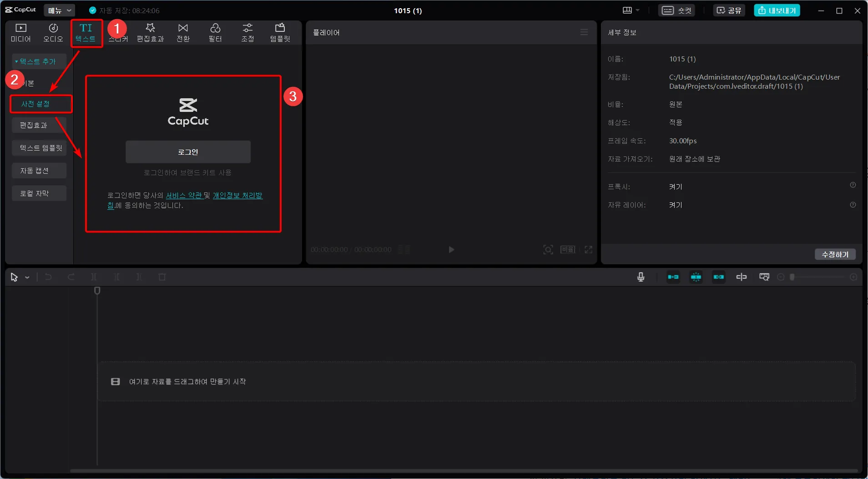This screenshot has width=868, height=479.
Task: Expand the selection tool dropdown arrow
Action: pos(27,277)
